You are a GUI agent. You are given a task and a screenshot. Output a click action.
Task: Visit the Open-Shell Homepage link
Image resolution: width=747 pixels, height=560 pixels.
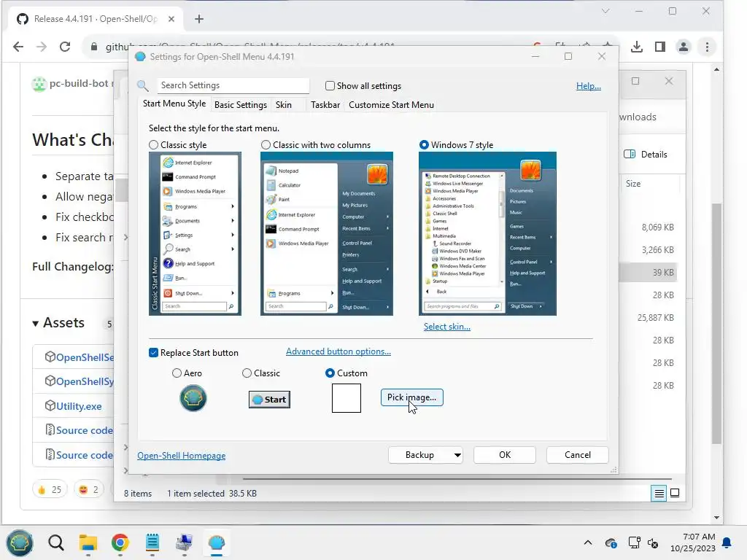[182, 456]
